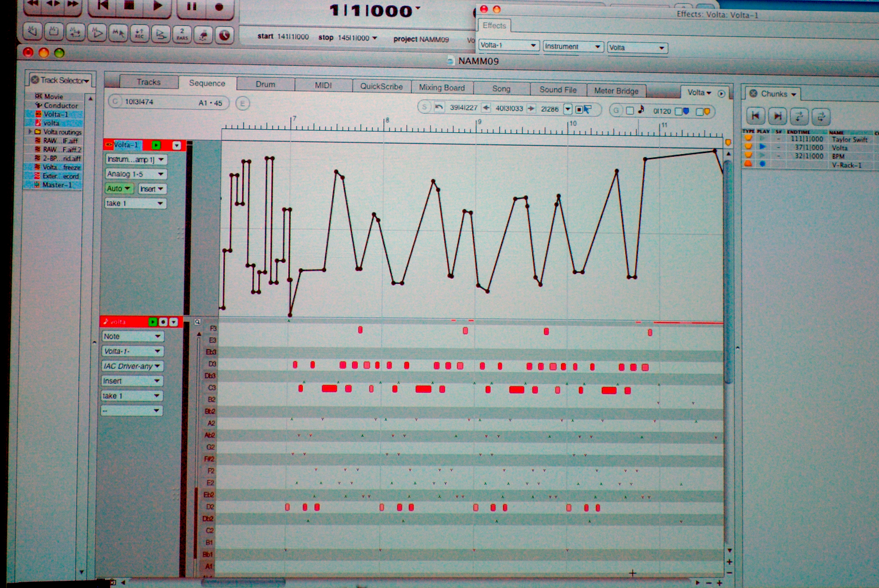This screenshot has height=588, width=879.
Task: Open the QuickScribe tab
Action: click(381, 86)
